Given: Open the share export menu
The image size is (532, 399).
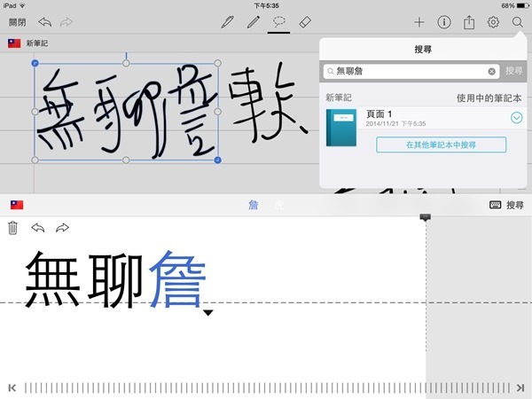Looking at the screenshot, I should coord(469,22).
